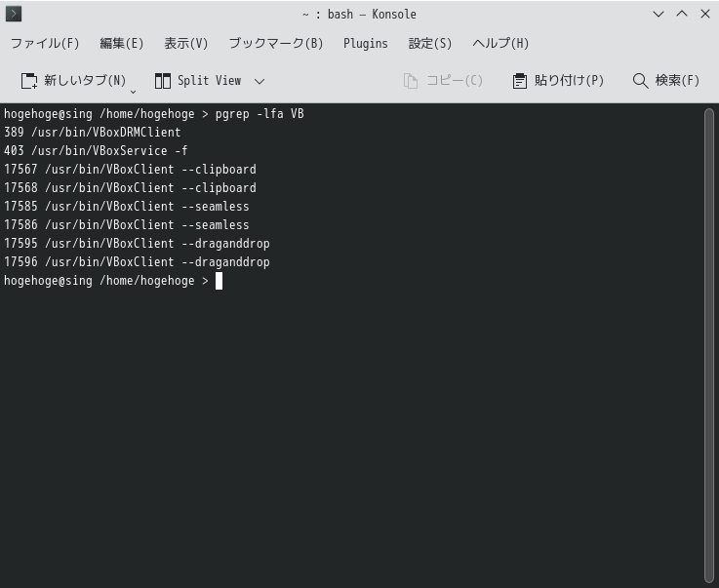Open the 表示(V) menu
This screenshot has height=588, width=719.
(x=186, y=43)
